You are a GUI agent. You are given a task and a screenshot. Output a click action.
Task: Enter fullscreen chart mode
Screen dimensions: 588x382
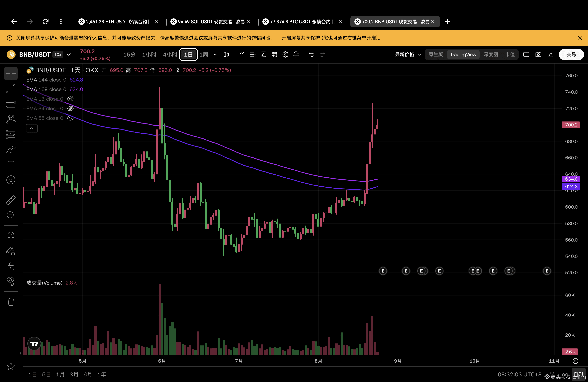[550, 55]
